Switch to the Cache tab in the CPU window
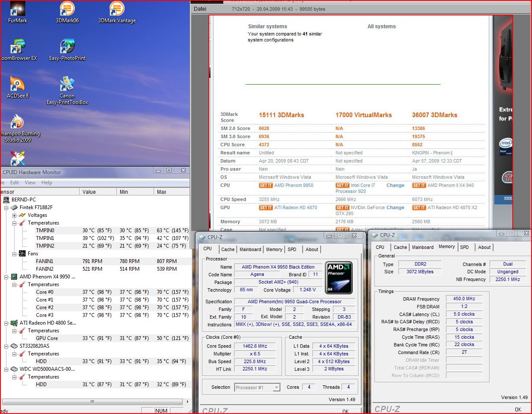The width and height of the screenshot is (532, 414). point(228,249)
